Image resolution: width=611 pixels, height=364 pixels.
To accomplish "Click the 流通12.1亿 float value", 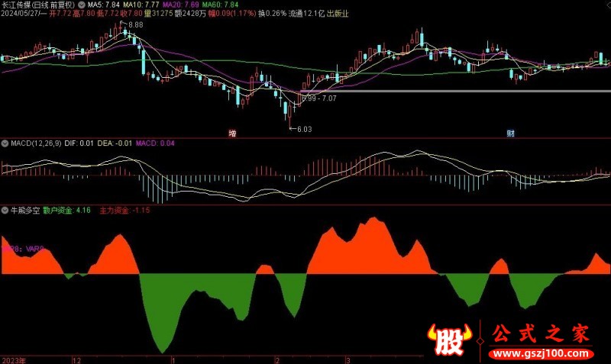I will pyautogui.click(x=307, y=14).
